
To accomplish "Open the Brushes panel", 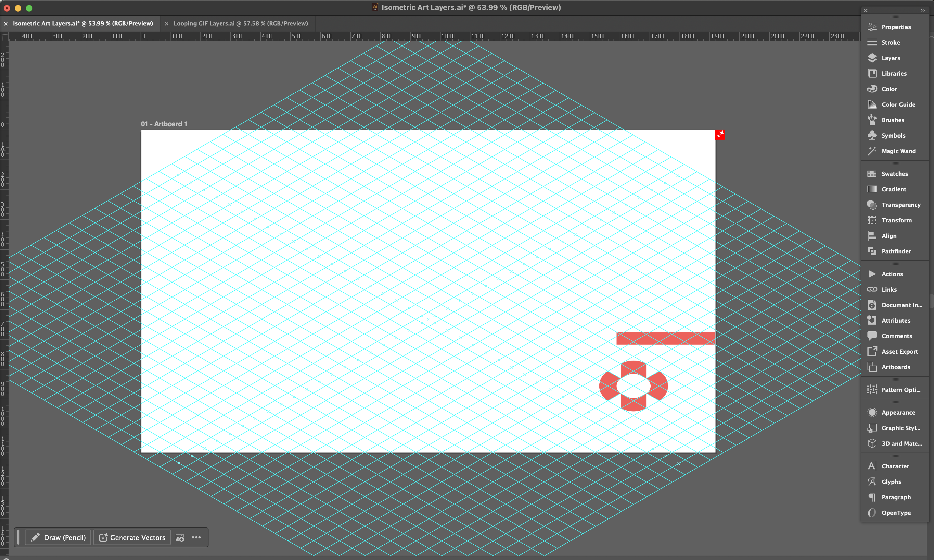I will pyautogui.click(x=892, y=120).
